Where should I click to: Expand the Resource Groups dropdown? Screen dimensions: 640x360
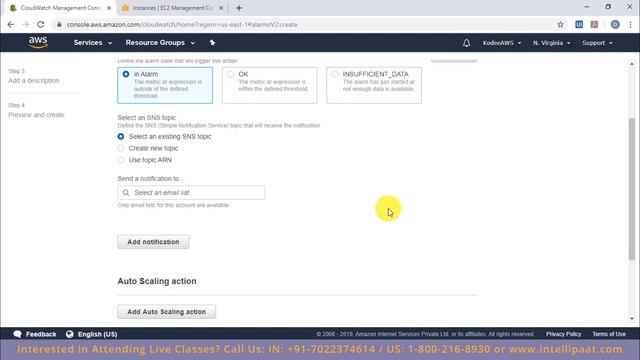pos(160,42)
